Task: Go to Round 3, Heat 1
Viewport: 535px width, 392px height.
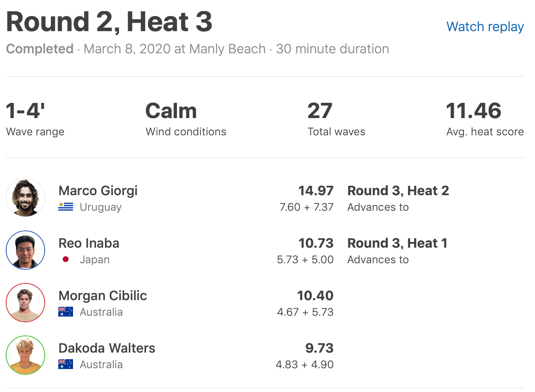Action: [397, 243]
